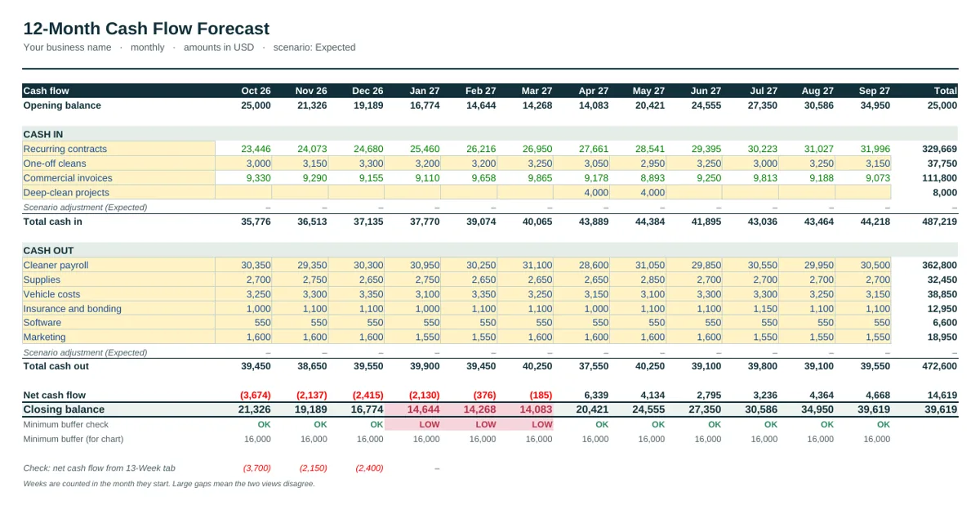Select the Total column header
980x510 pixels.
click(x=945, y=91)
